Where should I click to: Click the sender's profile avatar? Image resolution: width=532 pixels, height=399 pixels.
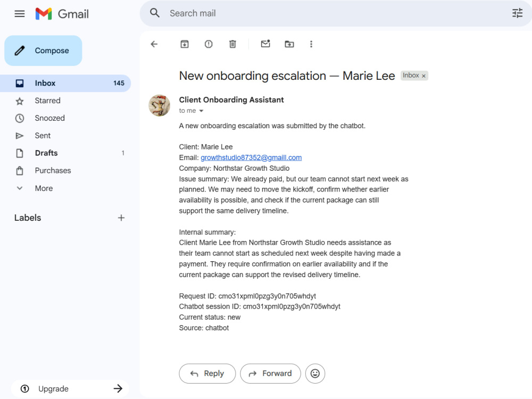point(159,105)
